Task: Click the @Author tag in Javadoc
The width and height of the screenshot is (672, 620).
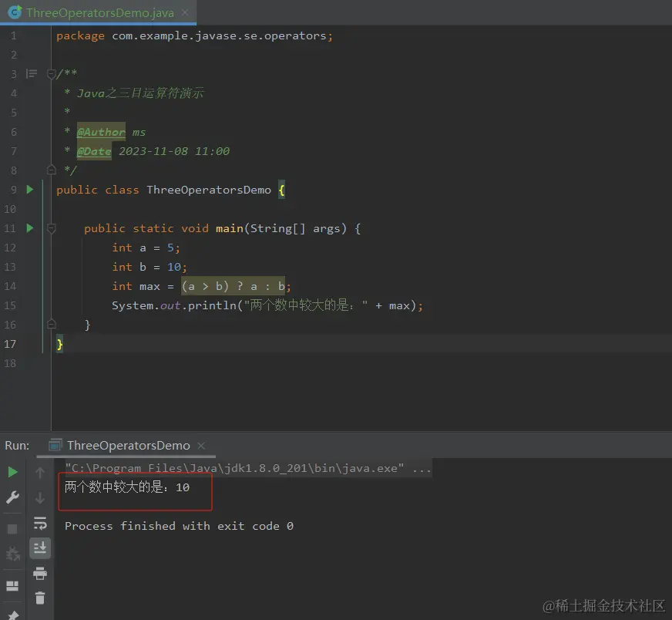Action: pyautogui.click(x=101, y=132)
